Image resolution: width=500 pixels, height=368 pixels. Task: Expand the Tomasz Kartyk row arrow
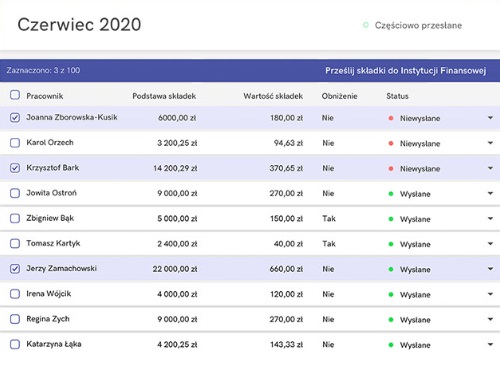tap(490, 244)
